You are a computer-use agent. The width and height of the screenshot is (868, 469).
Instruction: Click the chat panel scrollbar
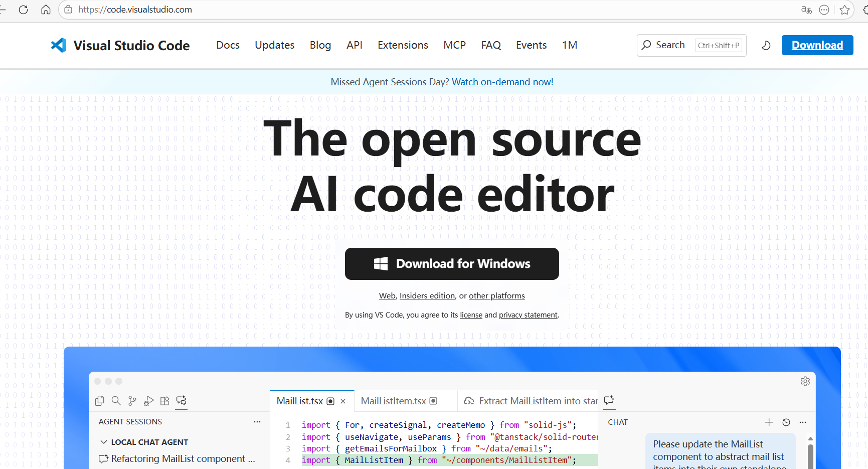[x=810, y=456]
